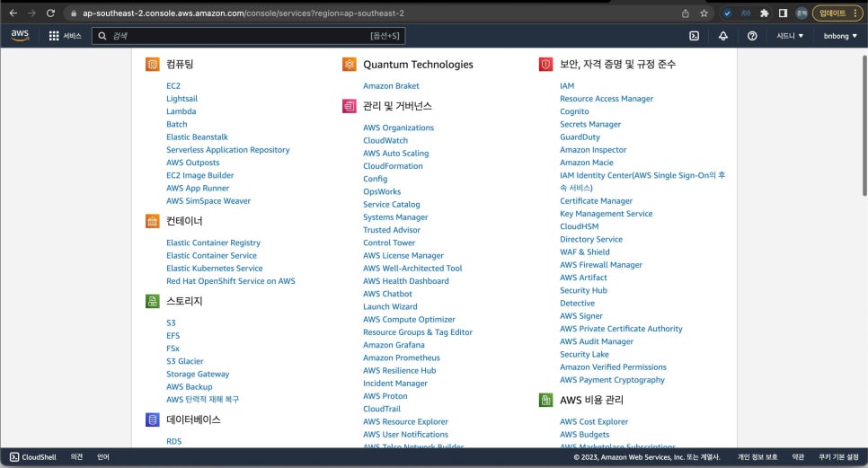Screen dimensions: 868x468
Task: Open the IAM service link
Action: [567, 85]
